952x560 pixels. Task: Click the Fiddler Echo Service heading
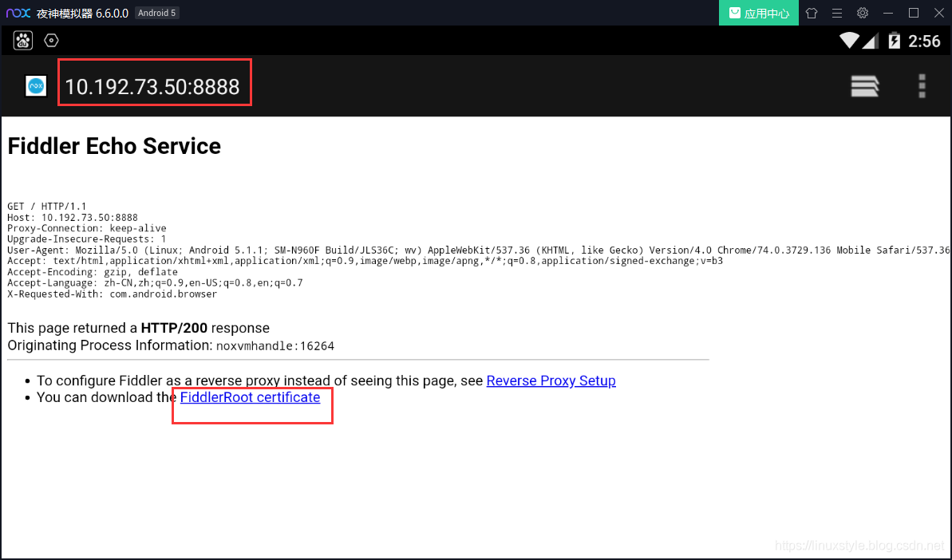coord(114,146)
